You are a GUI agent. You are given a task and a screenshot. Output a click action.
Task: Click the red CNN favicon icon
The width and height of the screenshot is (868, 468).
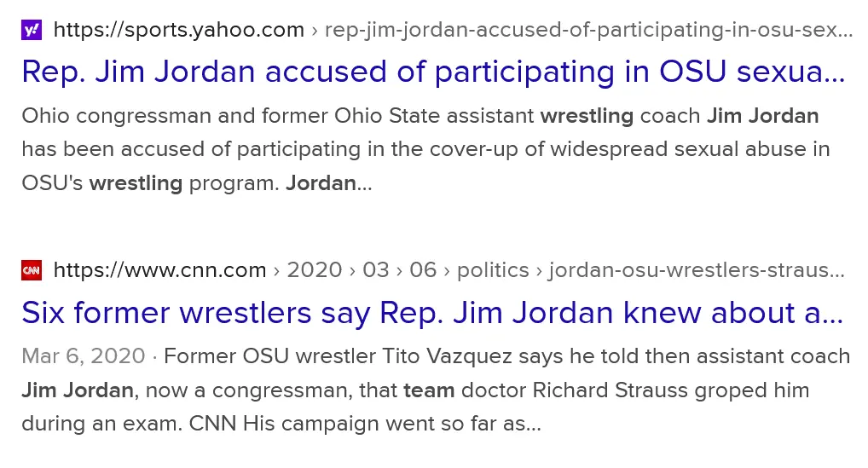pyautogui.click(x=32, y=271)
